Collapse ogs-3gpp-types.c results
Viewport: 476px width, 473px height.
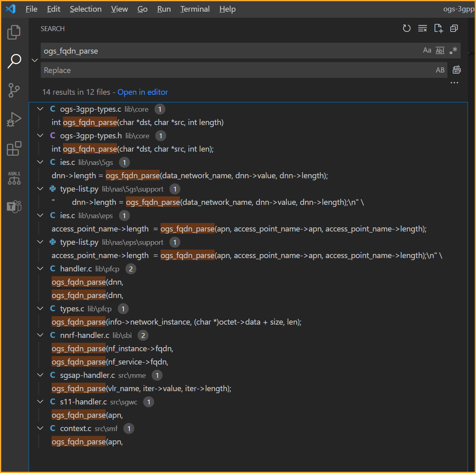pyautogui.click(x=40, y=109)
